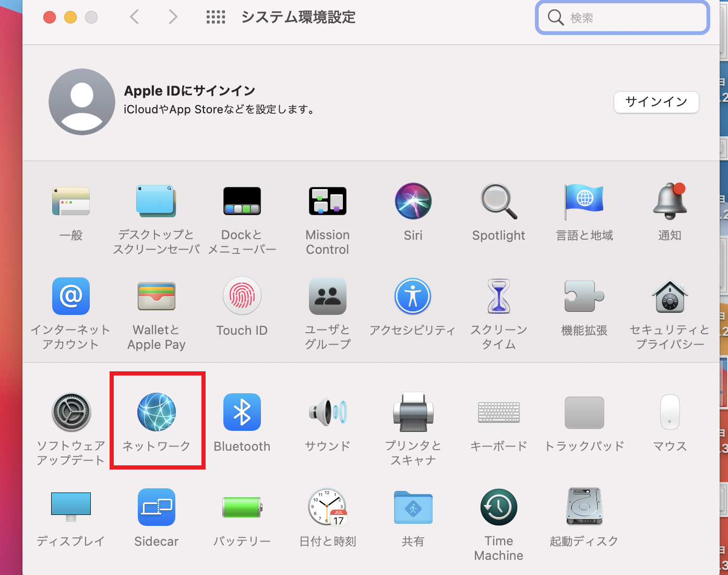This screenshot has width=728, height=575.
Task: Open キーボード (Keyboard) preferences
Action: click(499, 412)
